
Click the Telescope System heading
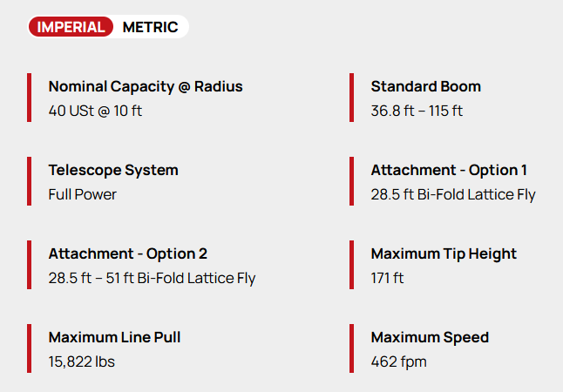[x=113, y=170]
